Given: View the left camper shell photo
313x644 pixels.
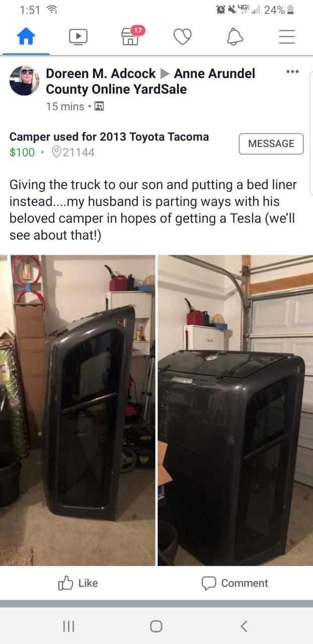Looking at the screenshot, I should click(77, 410).
